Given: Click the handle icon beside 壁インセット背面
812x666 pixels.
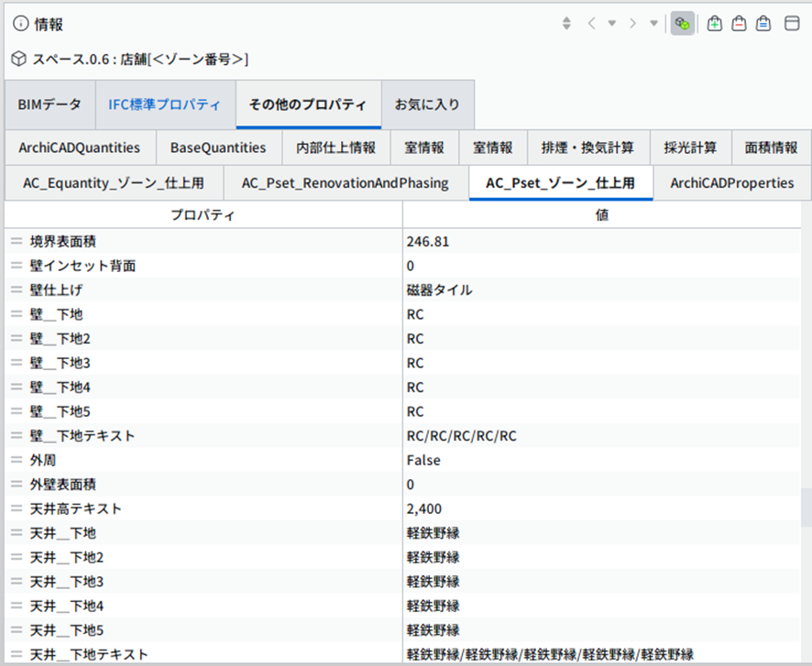Looking at the screenshot, I should [x=16, y=266].
